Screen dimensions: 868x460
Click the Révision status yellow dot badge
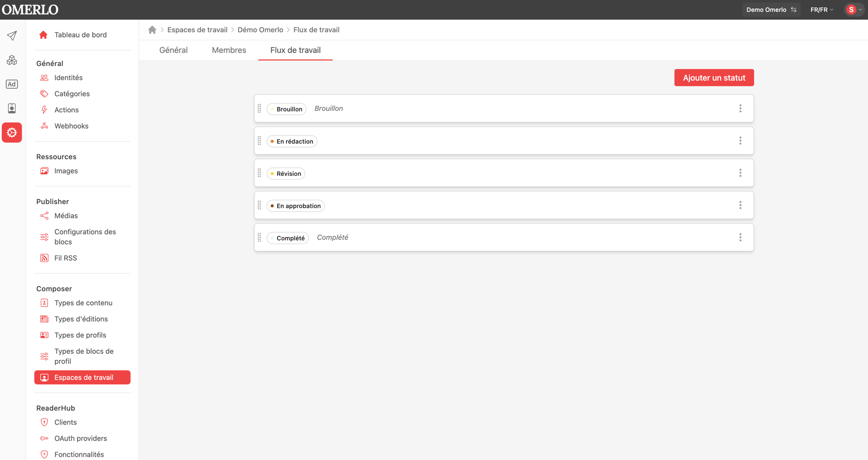point(286,174)
